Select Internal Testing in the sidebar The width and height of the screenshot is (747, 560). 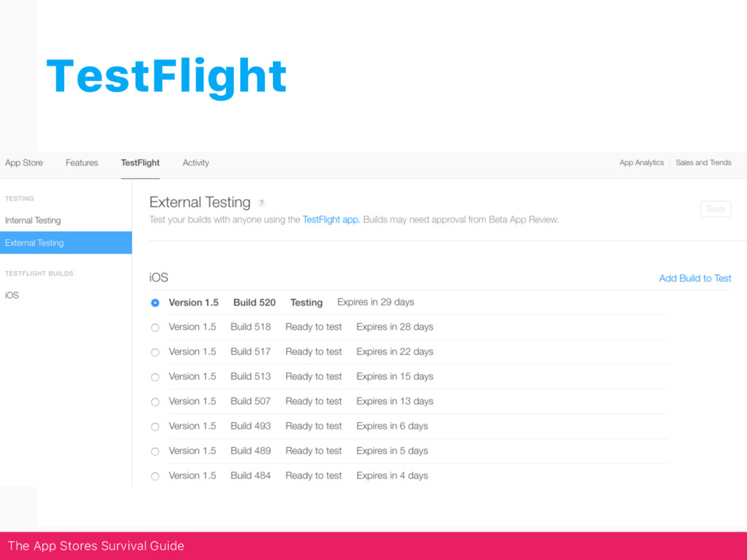click(33, 220)
